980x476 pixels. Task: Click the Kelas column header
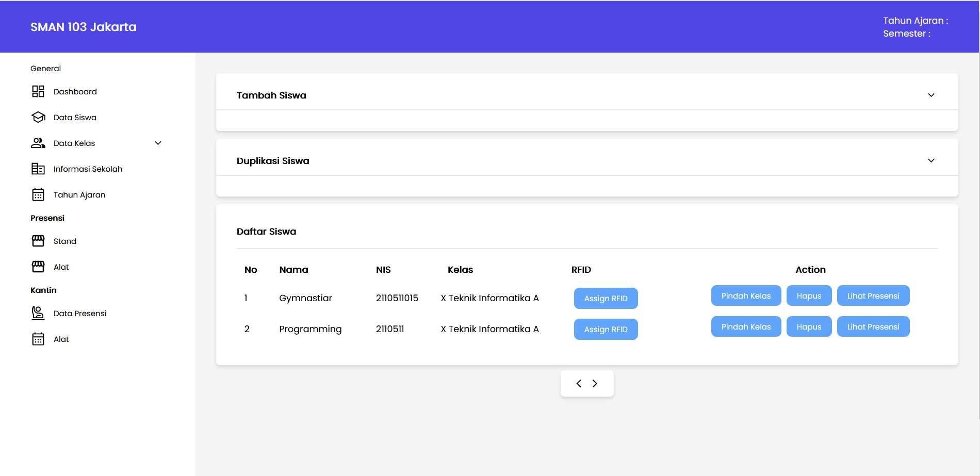[461, 270]
